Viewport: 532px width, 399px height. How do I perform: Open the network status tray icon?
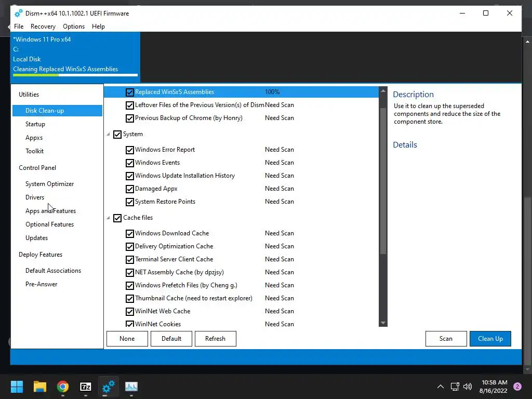pyautogui.click(x=455, y=387)
